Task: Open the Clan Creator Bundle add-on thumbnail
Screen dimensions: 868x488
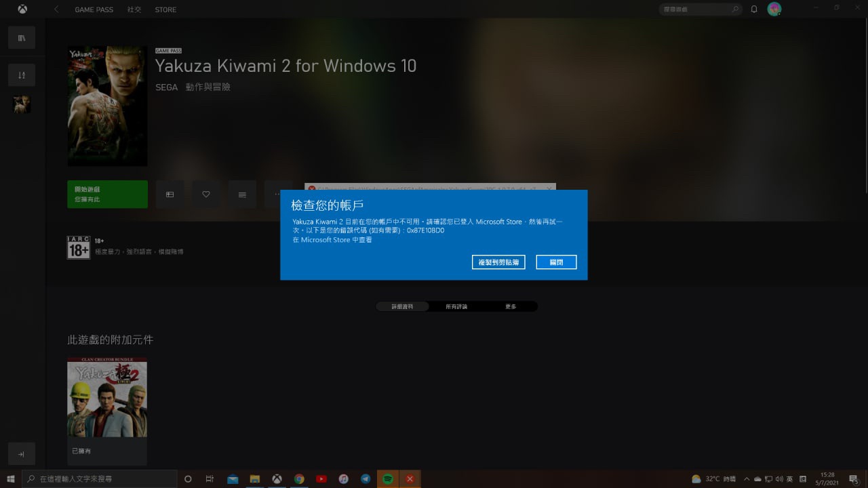Action: tap(107, 397)
